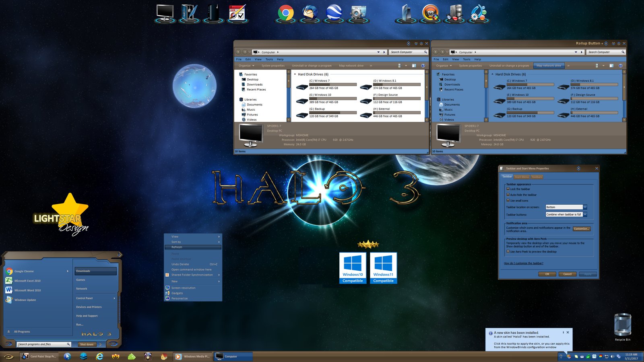Viewport: 644px width, 362px height.
Task: Open Corel Paint Shop Pro taskbar button
Action: [x=39, y=356]
